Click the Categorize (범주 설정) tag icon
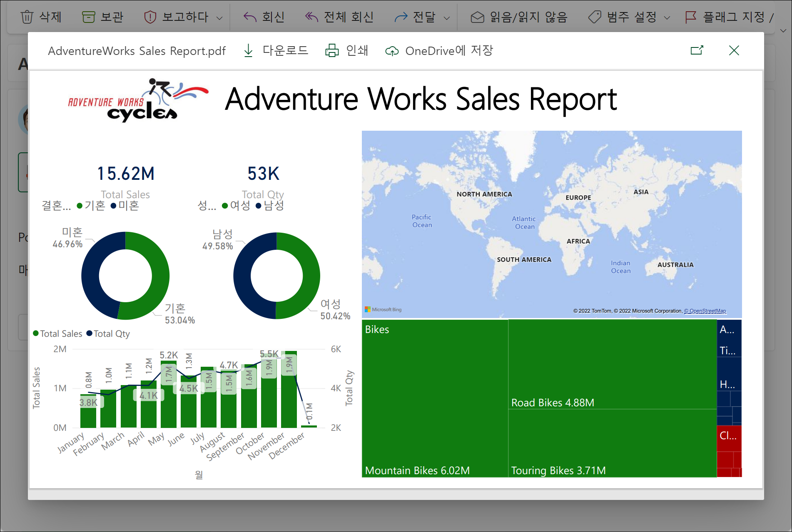This screenshot has width=792, height=532. [595, 17]
